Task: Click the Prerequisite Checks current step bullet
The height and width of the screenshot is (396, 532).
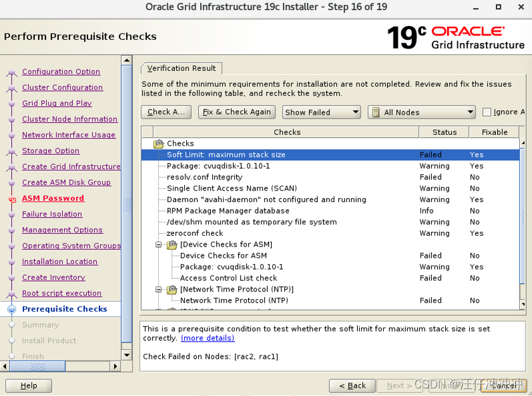Action: (12, 309)
